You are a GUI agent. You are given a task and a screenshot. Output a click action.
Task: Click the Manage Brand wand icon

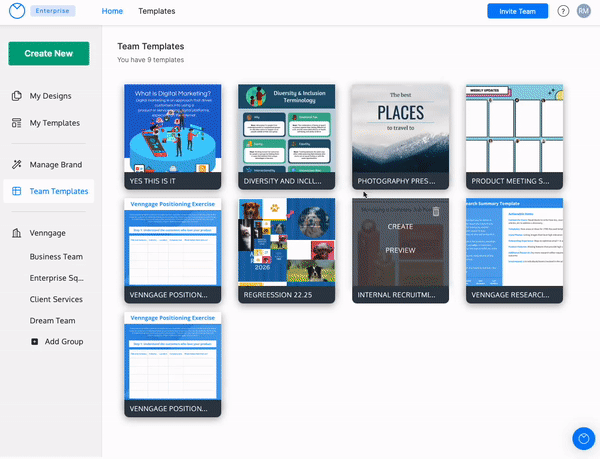17,164
